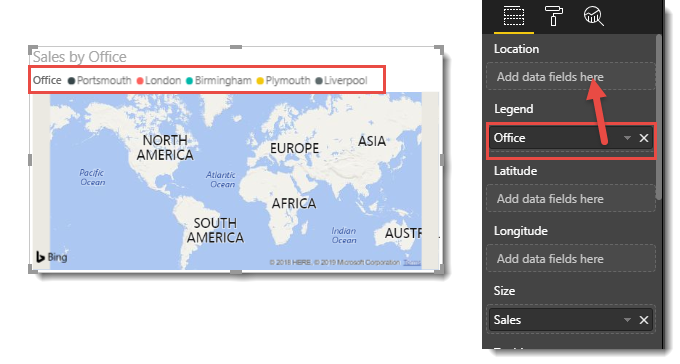Remove the Sales field from Size
The height and width of the screenshot is (364, 680).
644,320
